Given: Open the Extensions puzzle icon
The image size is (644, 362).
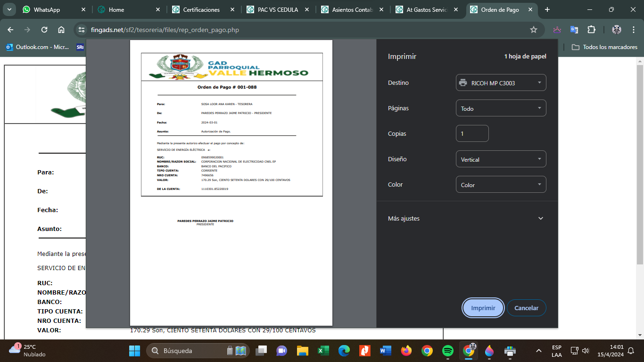Looking at the screenshot, I should 591,30.
